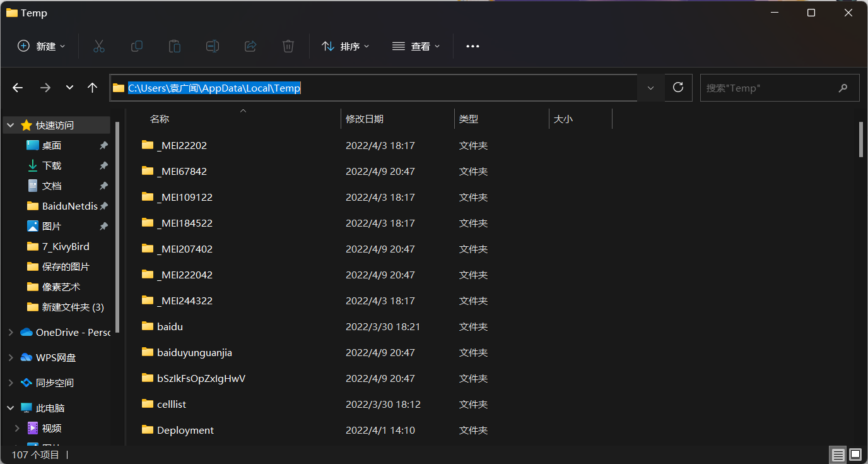Expand the OneDrive tree node

11,332
